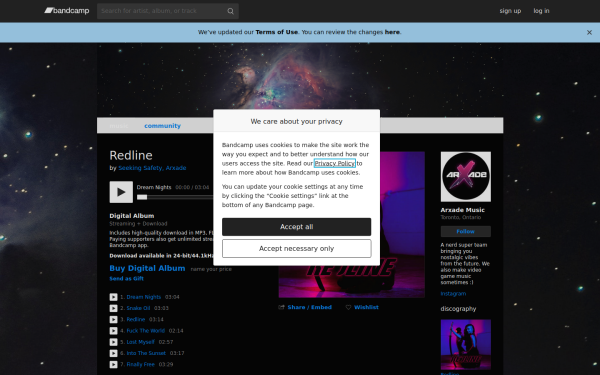Open the Fuck The World track link
This screenshot has height=375, width=600.
tap(146, 331)
